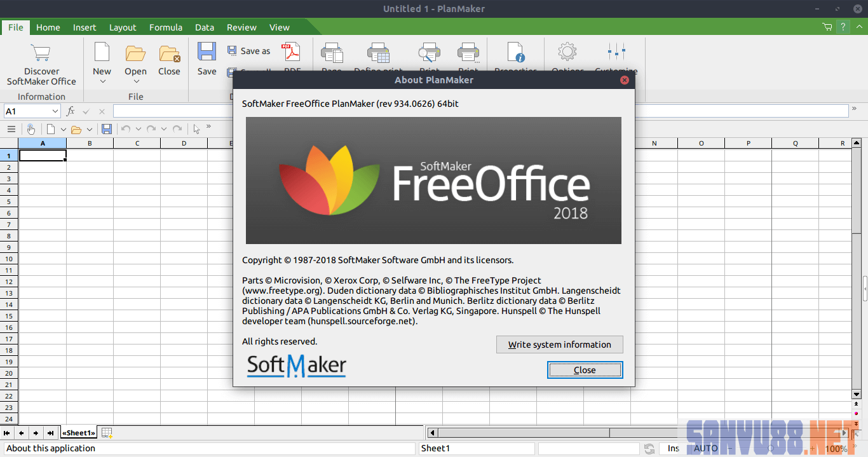The width and height of the screenshot is (868, 457).
Task: Expand the open folder dropdown in quick toolbar
Action: [x=88, y=130]
